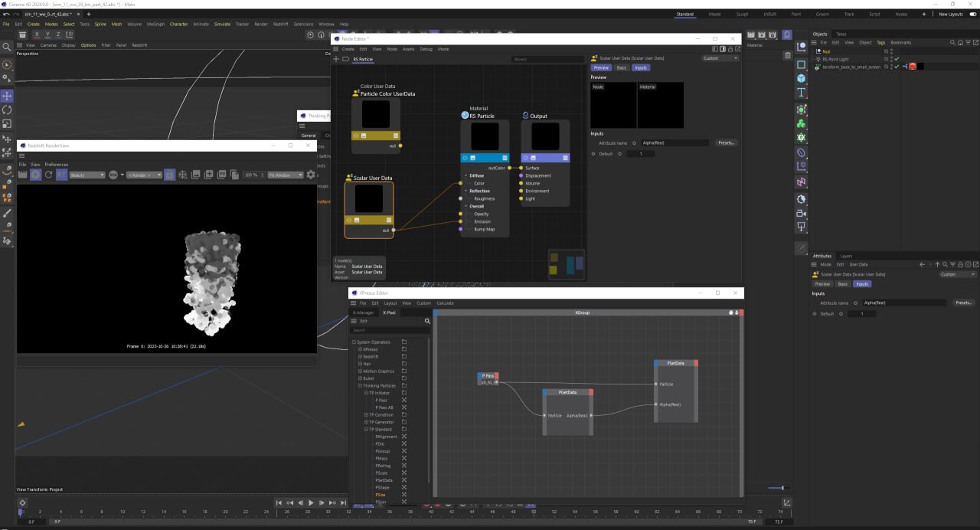Click the PSetData node title in XPresso

click(675, 363)
